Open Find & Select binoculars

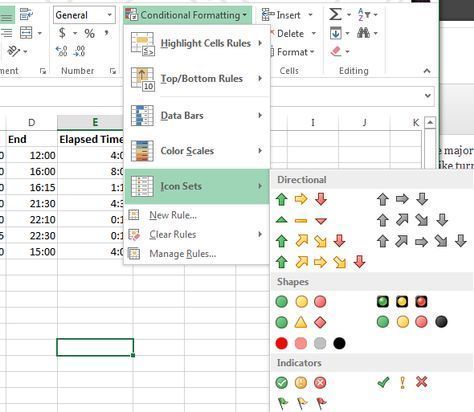(363, 33)
